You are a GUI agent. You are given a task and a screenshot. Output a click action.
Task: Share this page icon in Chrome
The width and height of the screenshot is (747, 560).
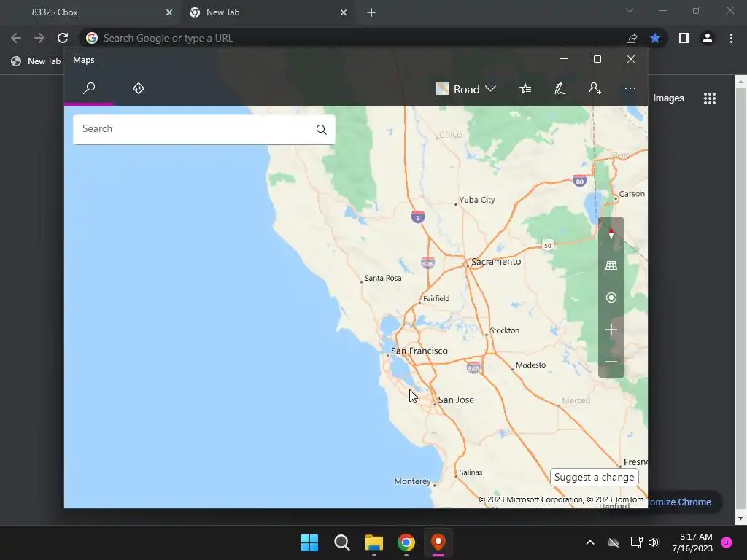(632, 38)
